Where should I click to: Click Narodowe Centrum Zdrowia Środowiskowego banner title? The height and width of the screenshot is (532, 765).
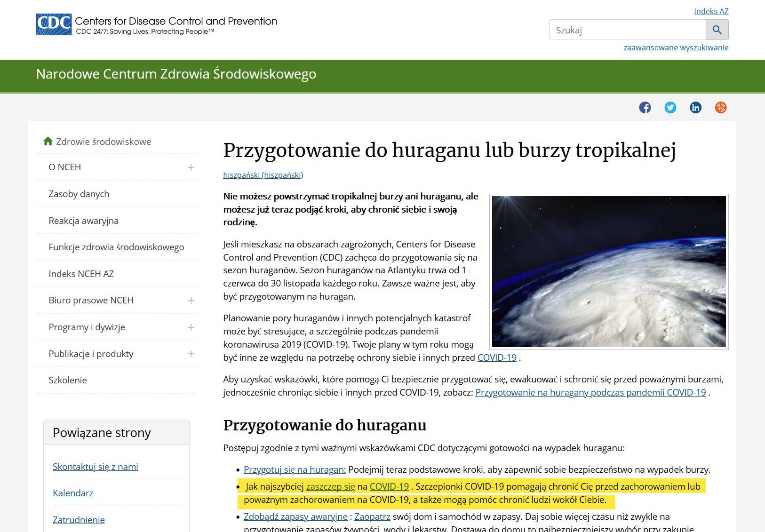point(176,74)
